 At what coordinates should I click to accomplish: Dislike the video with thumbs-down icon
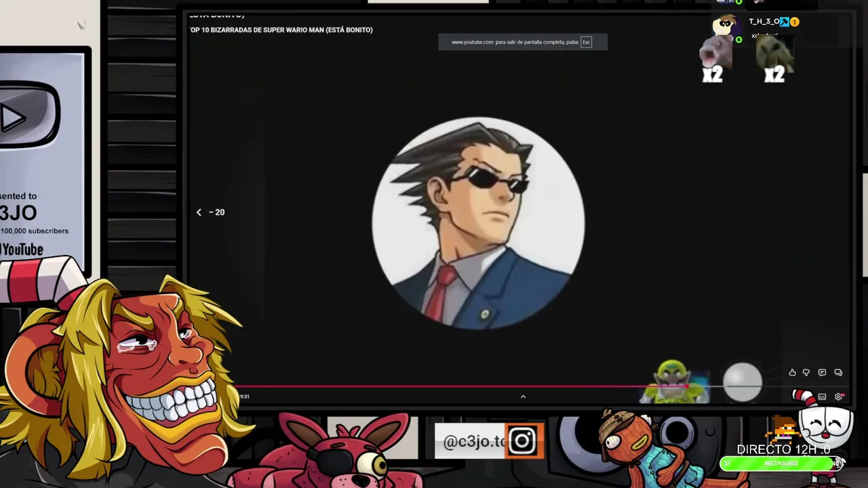pyautogui.click(x=806, y=372)
